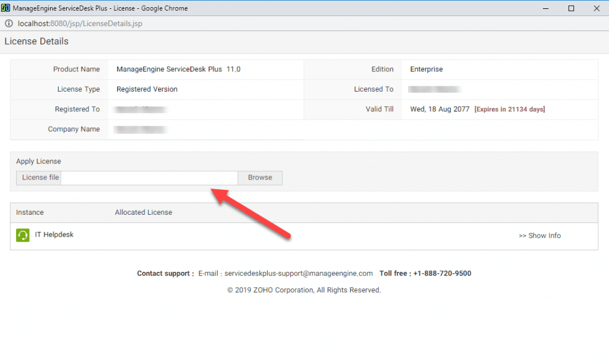Click the Instance column header
Viewport: 609px width, 364px height.
30,212
